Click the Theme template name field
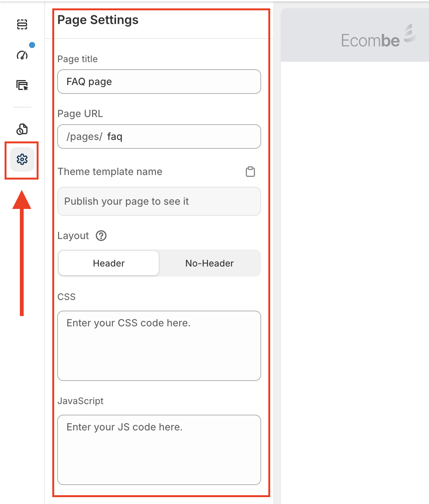Viewport: 429px width, 504px height. (159, 201)
